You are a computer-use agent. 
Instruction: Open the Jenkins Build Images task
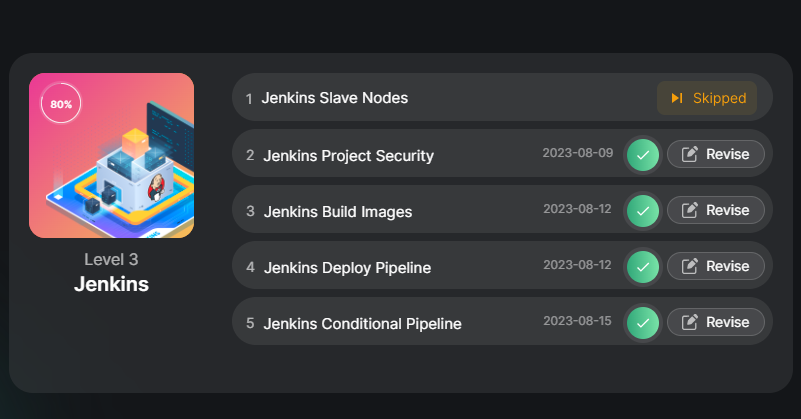(x=337, y=211)
